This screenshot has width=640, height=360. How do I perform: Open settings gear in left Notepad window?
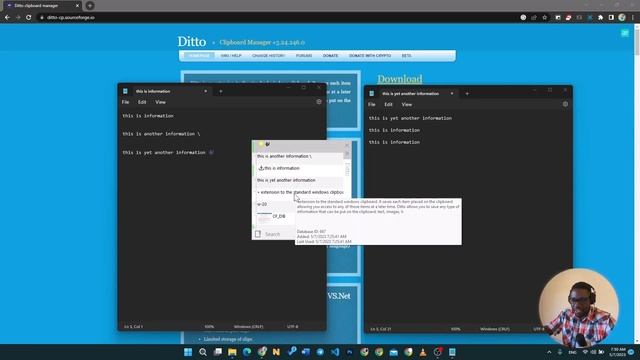[319, 102]
